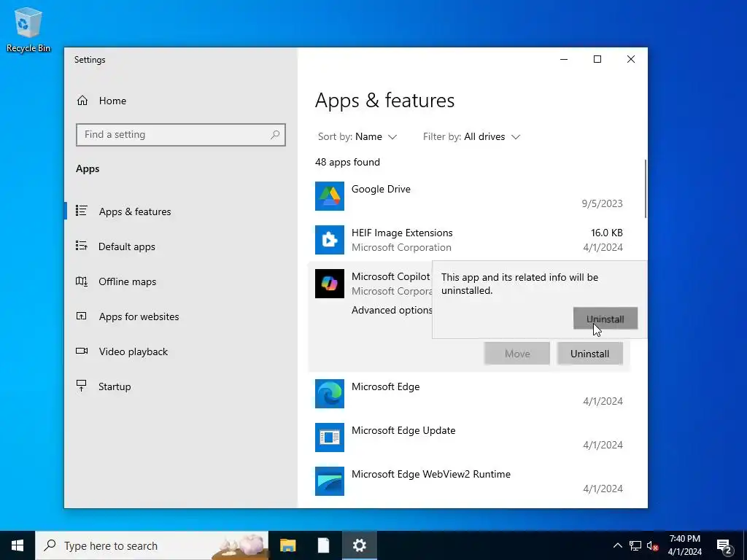The height and width of the screenshot is (560, 747).
Task: Open File Explorer from the taskbar
Action: point(287,545)
